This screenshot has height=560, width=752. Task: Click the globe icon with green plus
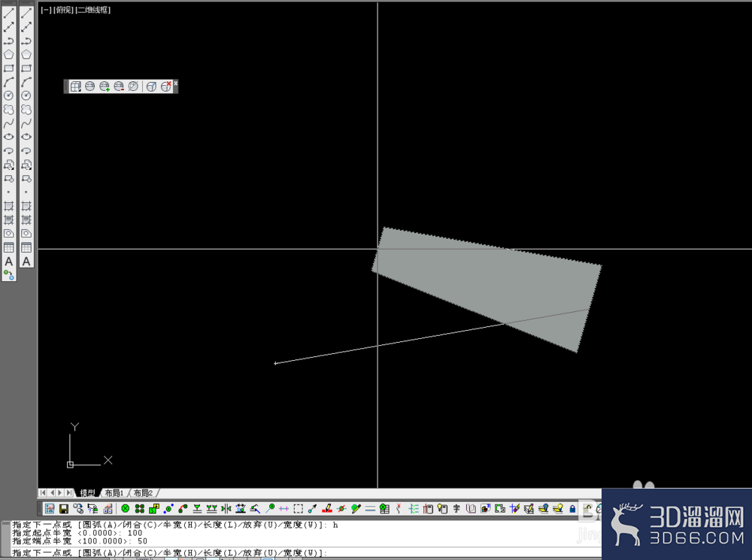pyautogui.click(x=104, y=86)
